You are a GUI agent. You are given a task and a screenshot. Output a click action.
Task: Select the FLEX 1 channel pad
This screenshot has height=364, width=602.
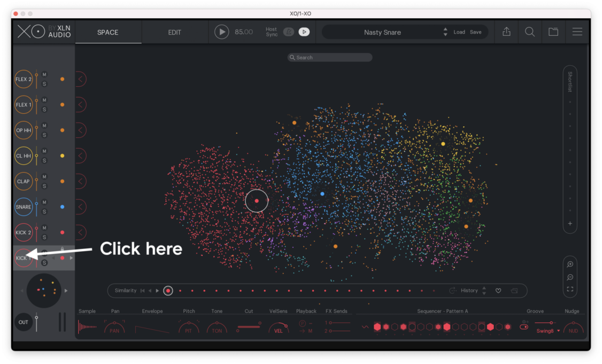point(24,105)
